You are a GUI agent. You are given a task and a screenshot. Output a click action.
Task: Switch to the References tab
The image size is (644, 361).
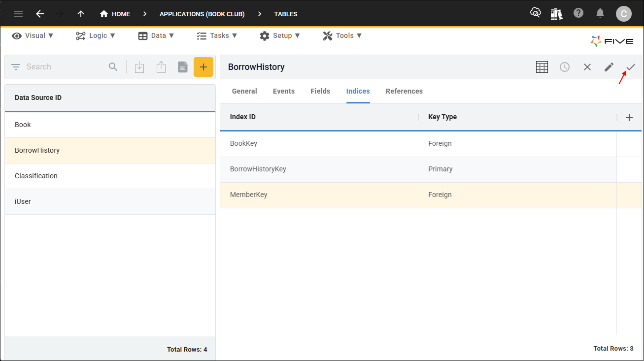click(404, 91)
